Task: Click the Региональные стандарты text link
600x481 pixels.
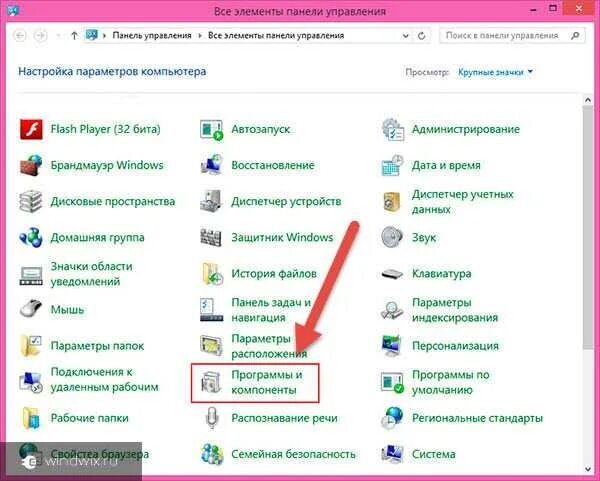Action: click(x=477, y=418)
